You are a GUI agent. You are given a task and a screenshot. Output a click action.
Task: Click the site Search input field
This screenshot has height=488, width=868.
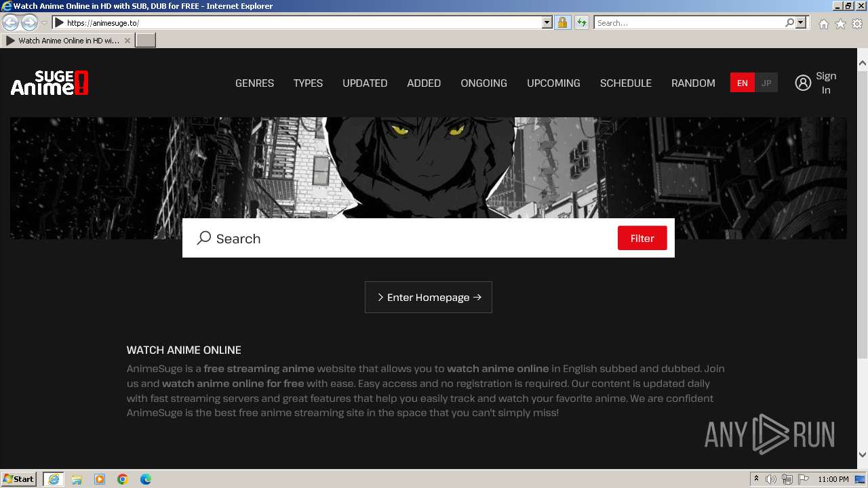[414, 239]
